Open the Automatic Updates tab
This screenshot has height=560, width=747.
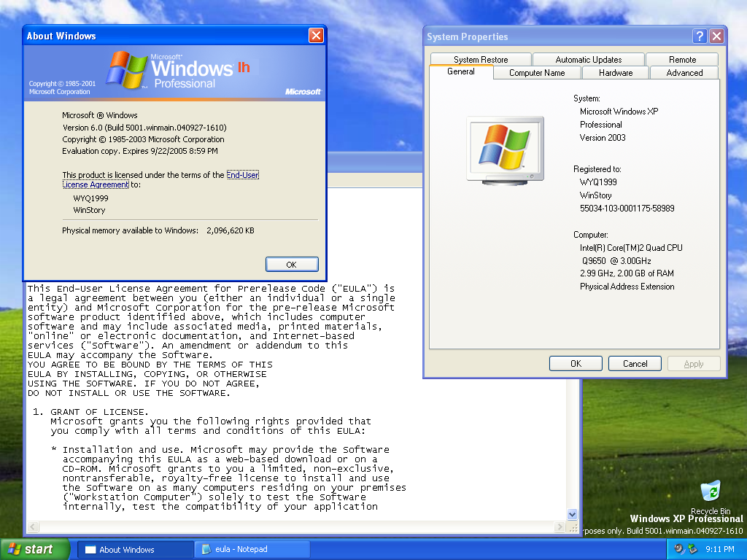click(x=589, y=60)
